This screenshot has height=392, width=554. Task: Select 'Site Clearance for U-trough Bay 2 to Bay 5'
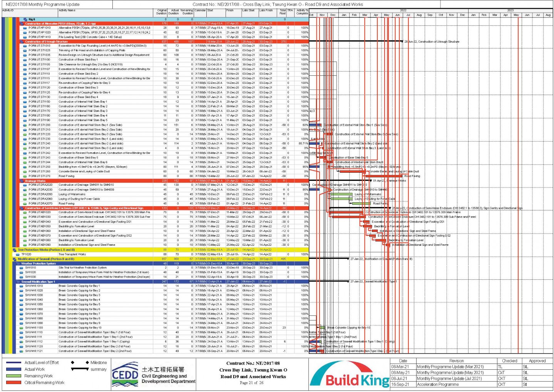[90, 65]
